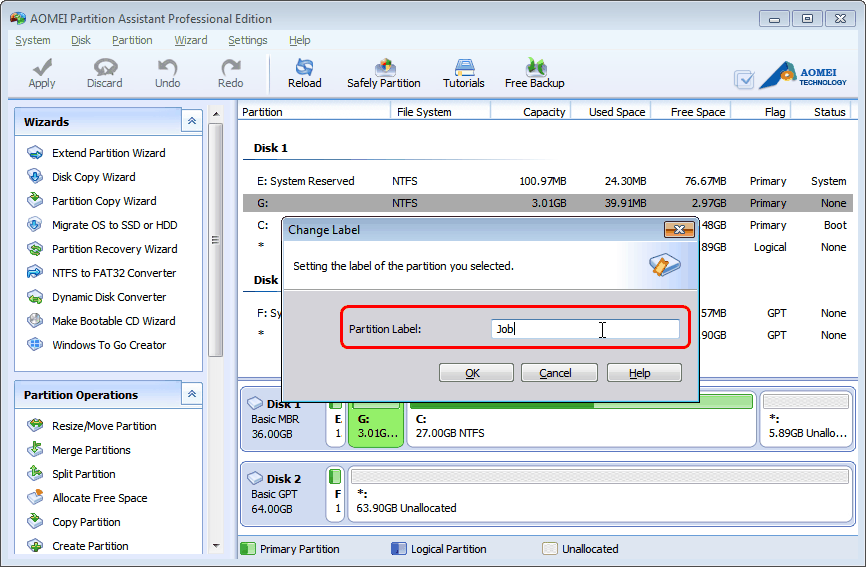Click the Discard toolbar icon
The width and height of the screenshot is (866, 567).
point(105,67)
